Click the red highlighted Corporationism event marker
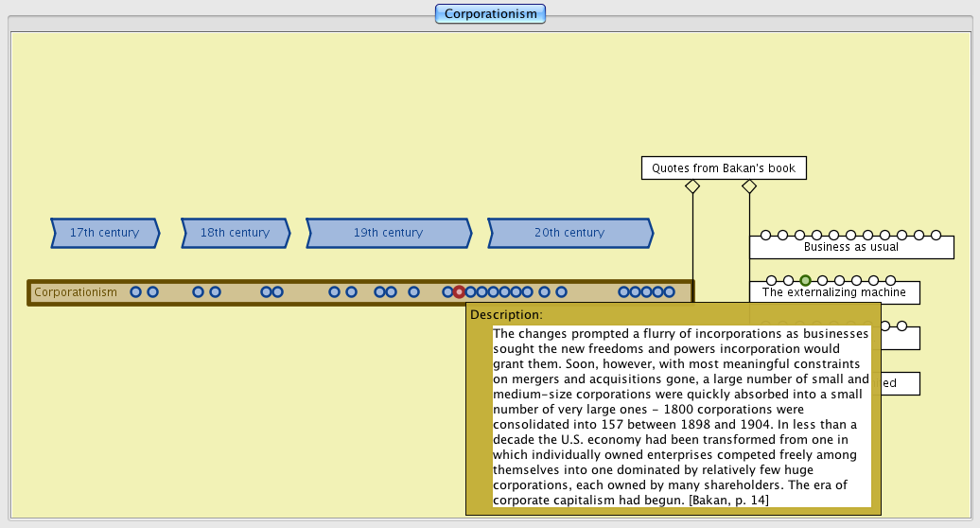Image resolution: width=980 pixels, height=528 pixels. point(459,292)
